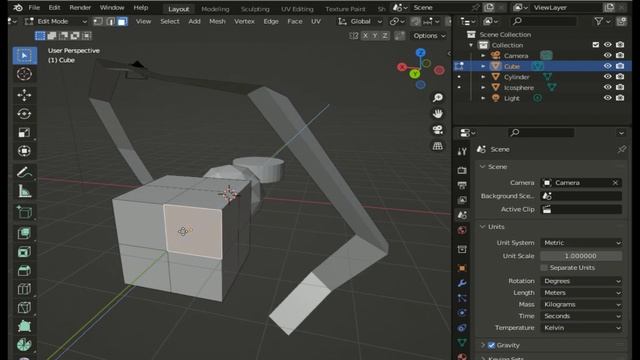This screenshot has height=360, width=640.
Task: Select the Transform tool
Action: click(24, 151)
